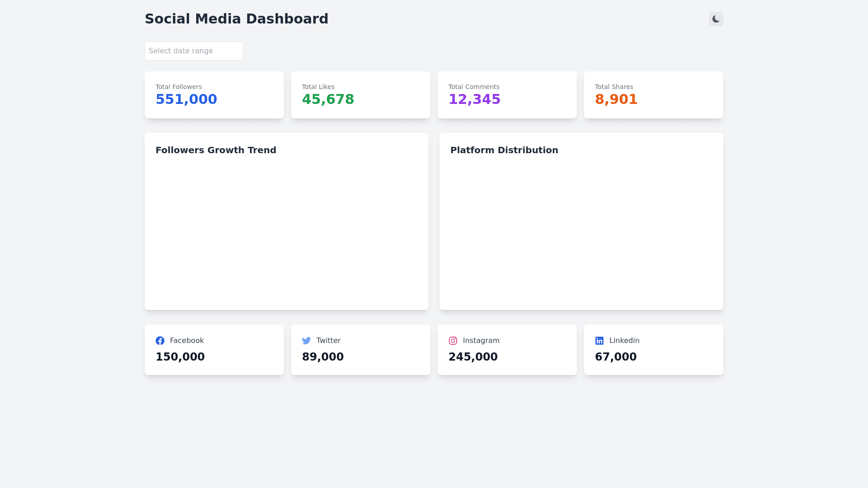
Task: Click the Instagram camera icon
Action: pos(453,341)
